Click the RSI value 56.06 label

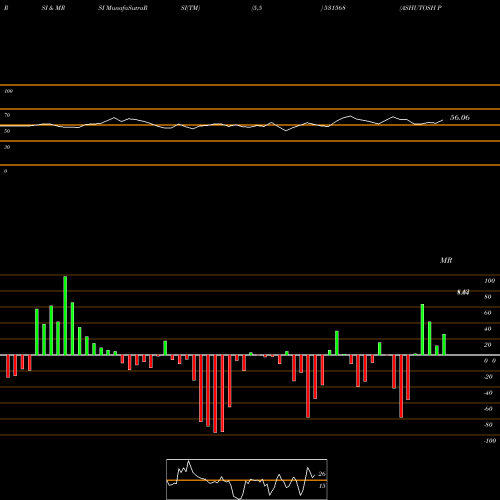pos(460,117)
